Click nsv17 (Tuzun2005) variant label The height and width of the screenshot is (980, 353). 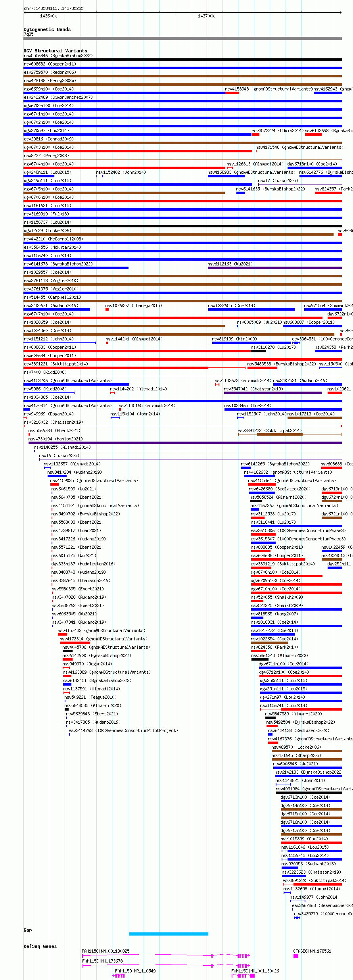[278, 181]
